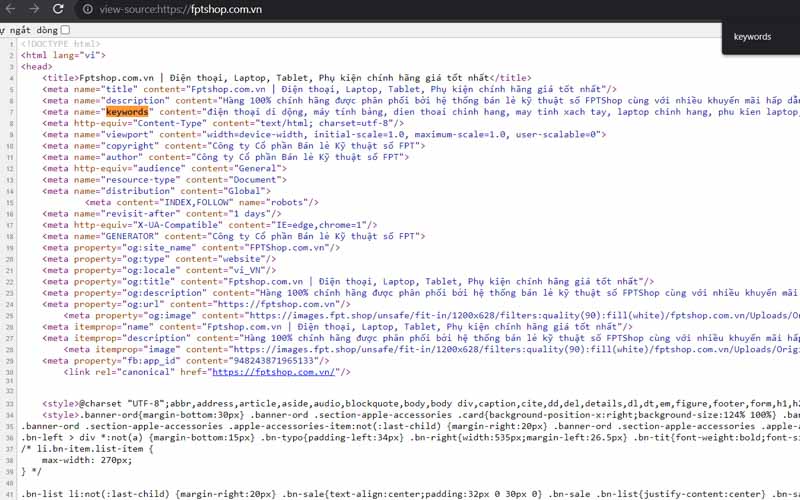Click the '/* li.bn-item.list-item {' comment line
This screenshot has width=800, height=500.
pos(87,449)
